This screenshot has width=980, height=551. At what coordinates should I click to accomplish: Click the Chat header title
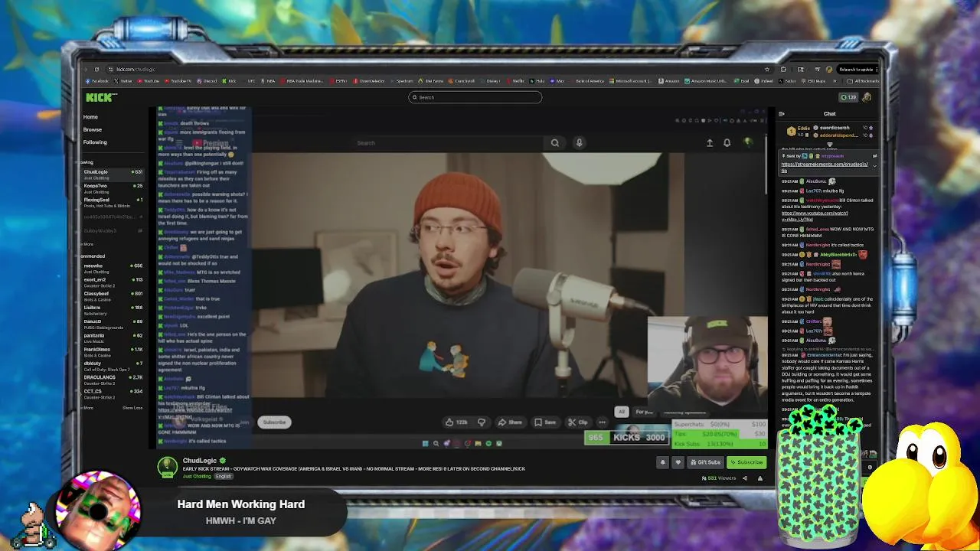pyautogui.click(x=829, y=114)
